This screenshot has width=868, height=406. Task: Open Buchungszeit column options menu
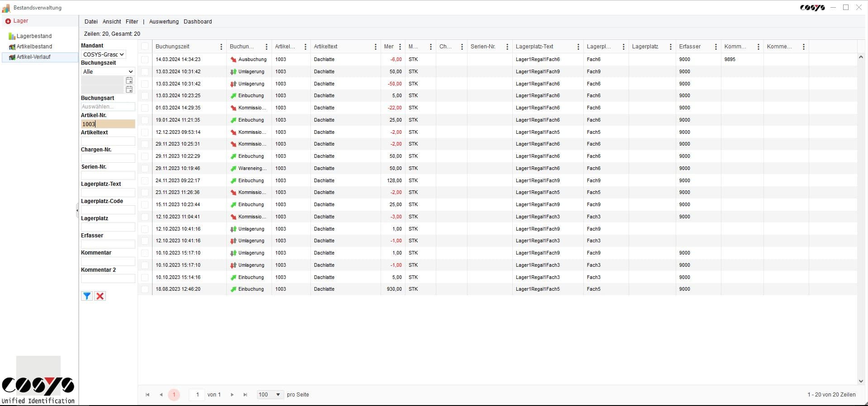[x=221, y=47]
